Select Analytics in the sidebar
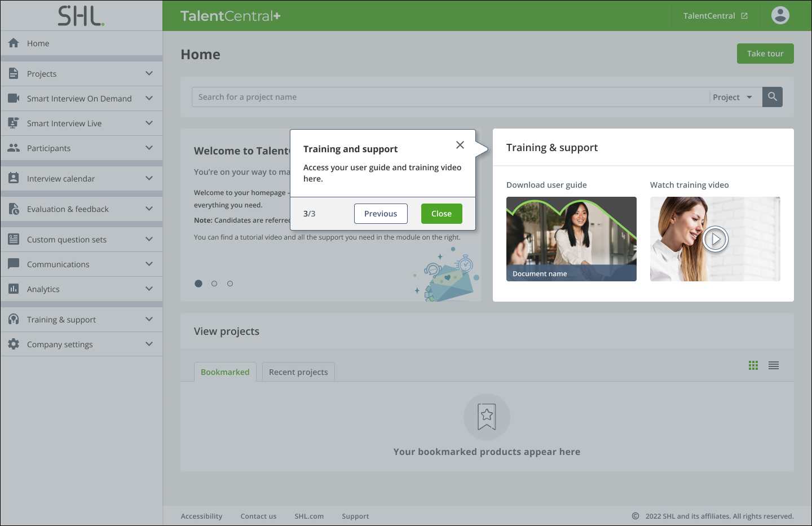812x526 pixels. [x=81, y=289]
